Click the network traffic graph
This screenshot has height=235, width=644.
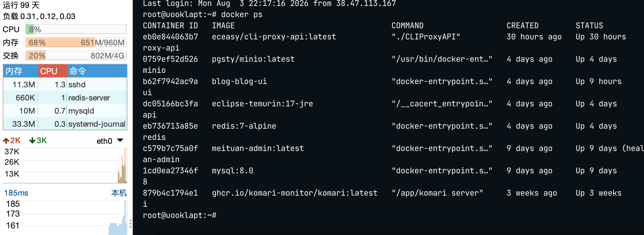75,165
